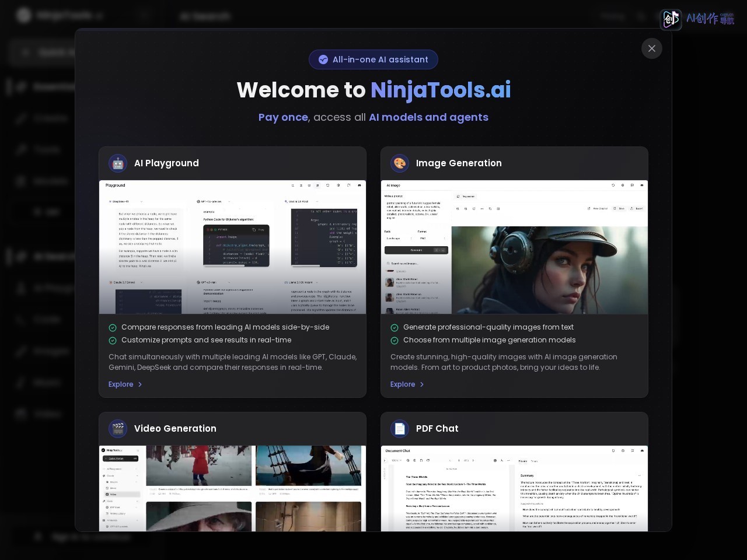This screenshot has height=560, width=747.
Task: Open the Video Generation preview screenshot
Action: pos(232,488)
